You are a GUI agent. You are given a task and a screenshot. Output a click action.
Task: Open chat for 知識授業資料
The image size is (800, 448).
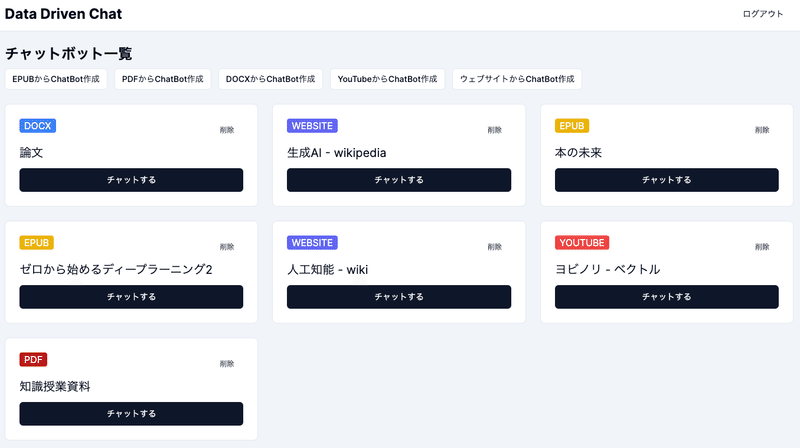coord(131,414)
